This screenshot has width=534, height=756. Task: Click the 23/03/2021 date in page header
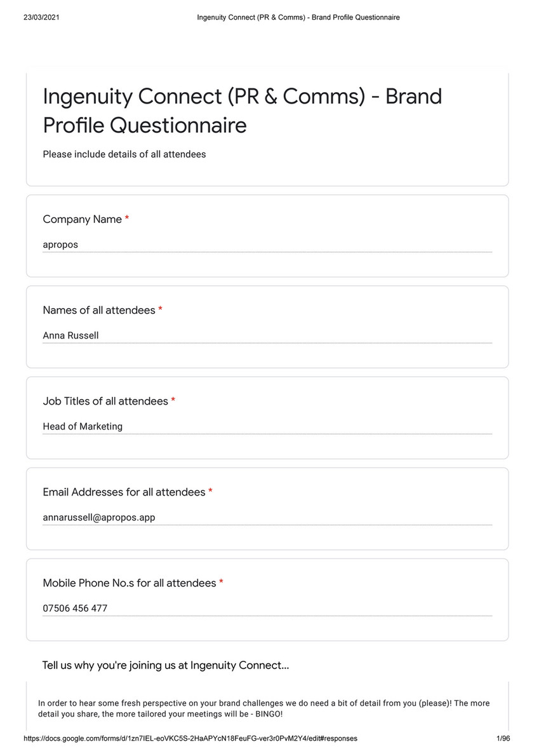point(41,18)
